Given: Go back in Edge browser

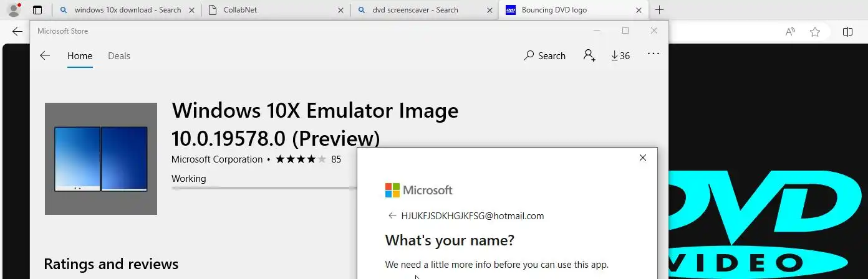Looking at the screenshot, I should coord(17,32).
